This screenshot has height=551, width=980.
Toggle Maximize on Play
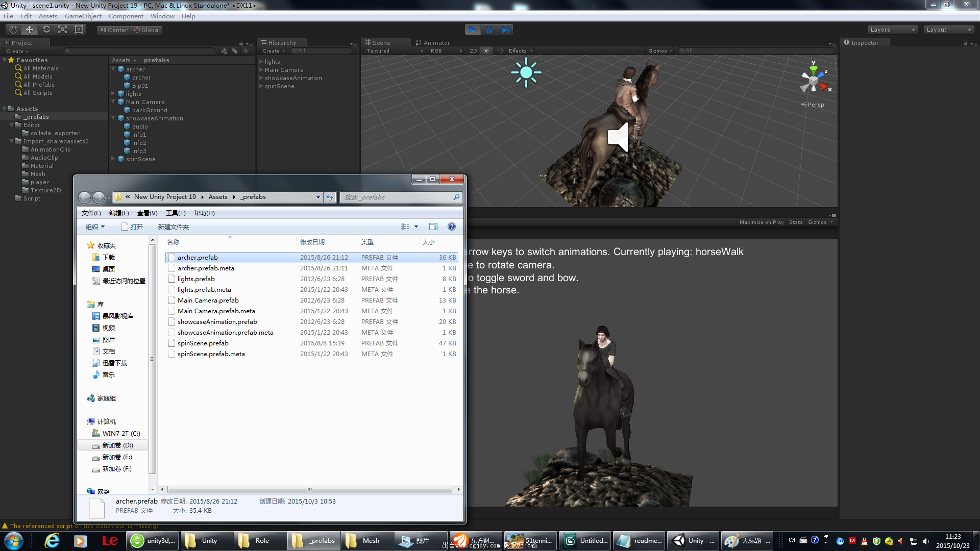pyautogui.click(x=761, y=222)
